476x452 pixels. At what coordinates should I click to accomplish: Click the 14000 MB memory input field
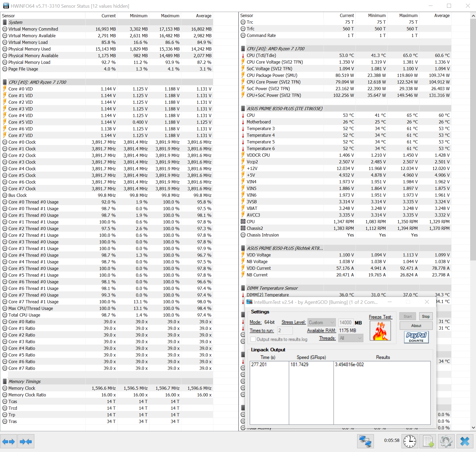point(346,322)
